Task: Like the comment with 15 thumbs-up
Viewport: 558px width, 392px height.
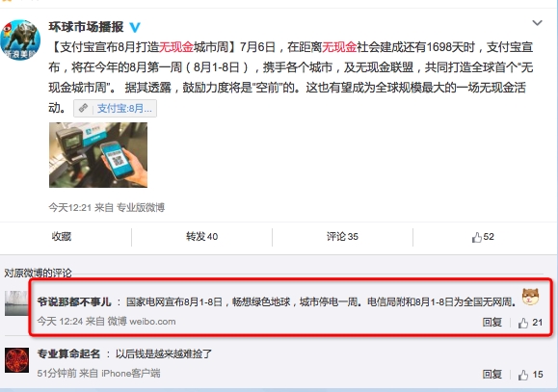Action: pyautogui.click(x=530, y=375)
